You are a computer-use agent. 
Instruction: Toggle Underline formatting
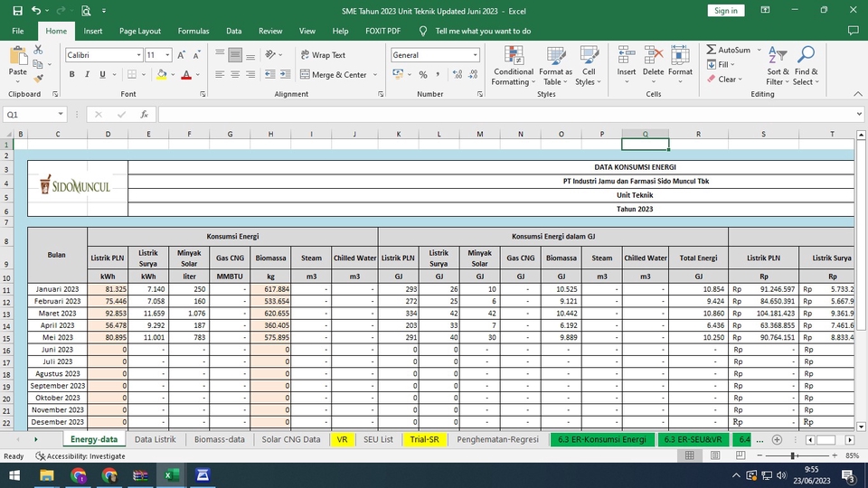tap(102, 74)
